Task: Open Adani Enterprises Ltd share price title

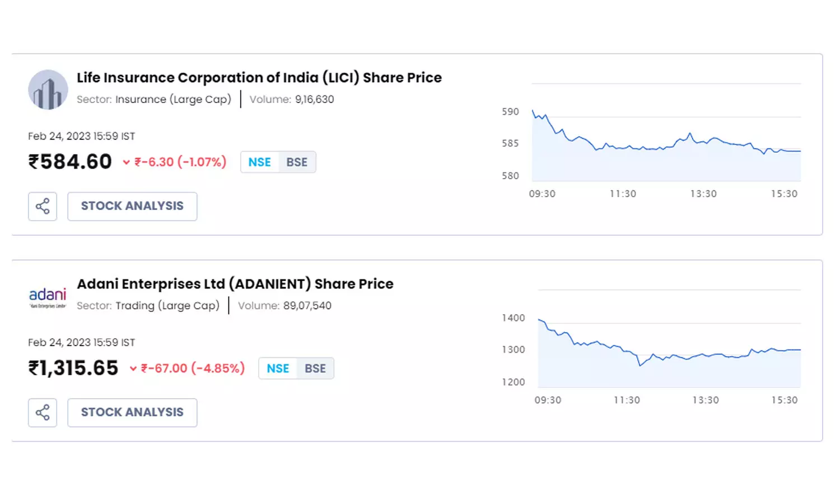Action: (235, 284)
